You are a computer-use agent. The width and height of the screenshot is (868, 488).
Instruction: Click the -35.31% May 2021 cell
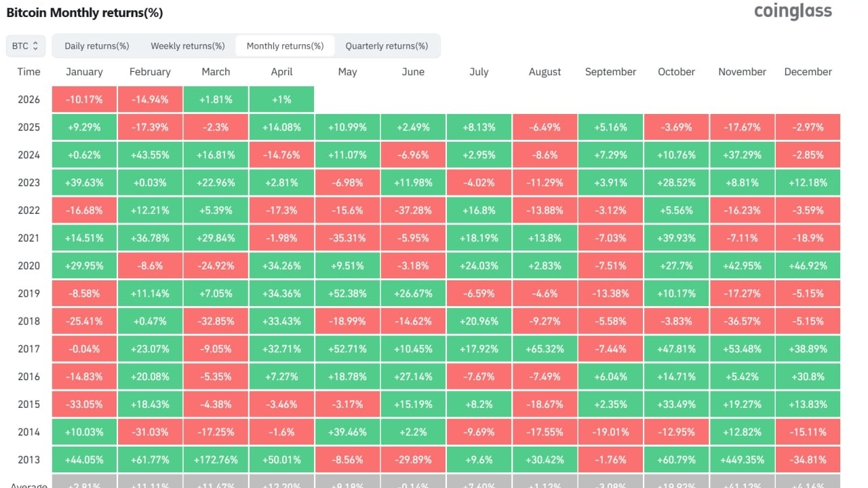(347, 238)
